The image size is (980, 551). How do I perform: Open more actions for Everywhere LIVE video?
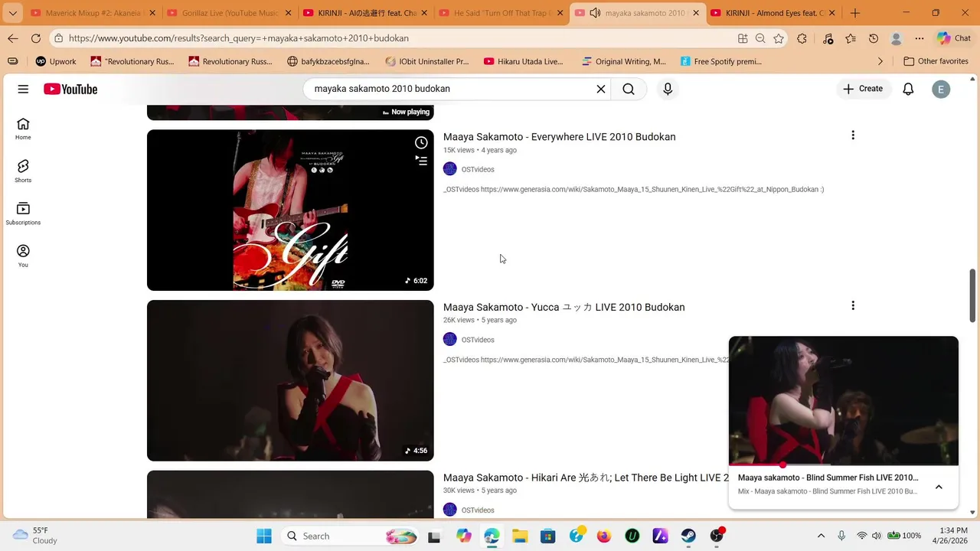point(853,135)
